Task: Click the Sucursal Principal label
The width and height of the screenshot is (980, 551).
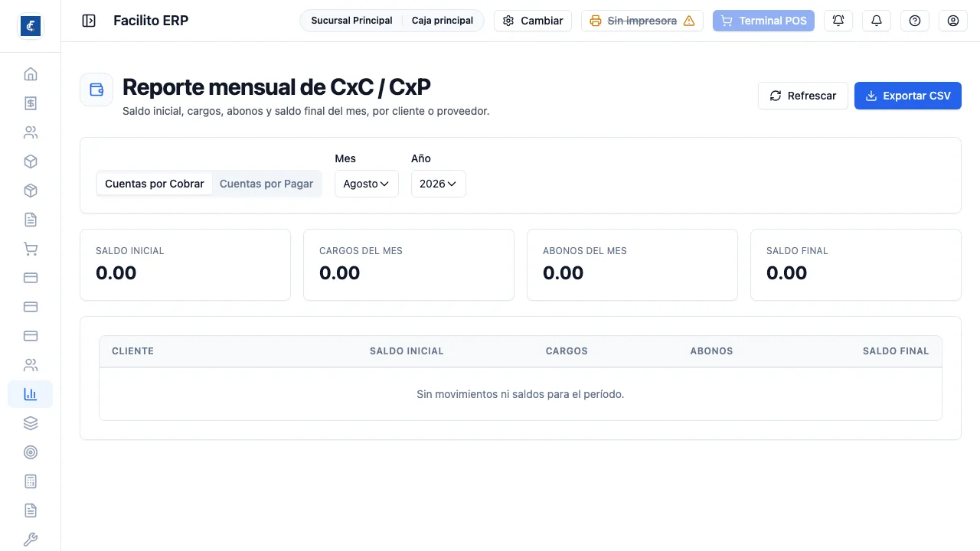Action: coord(351,21)
